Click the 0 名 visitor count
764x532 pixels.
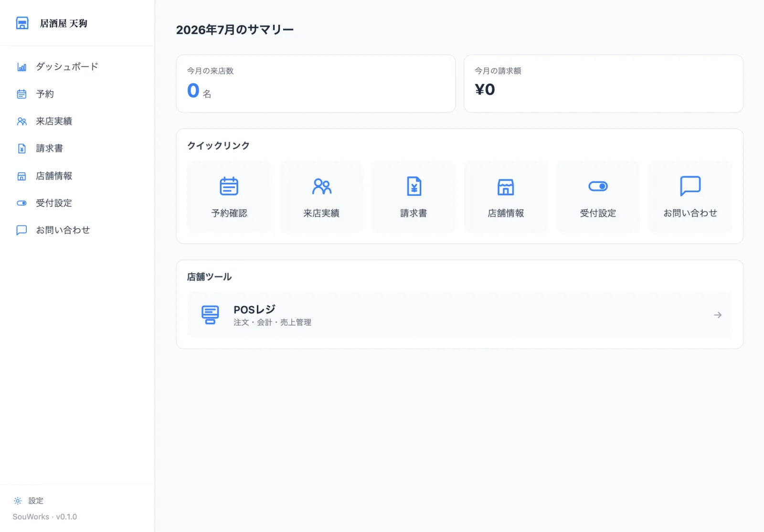tap(199, 91)
